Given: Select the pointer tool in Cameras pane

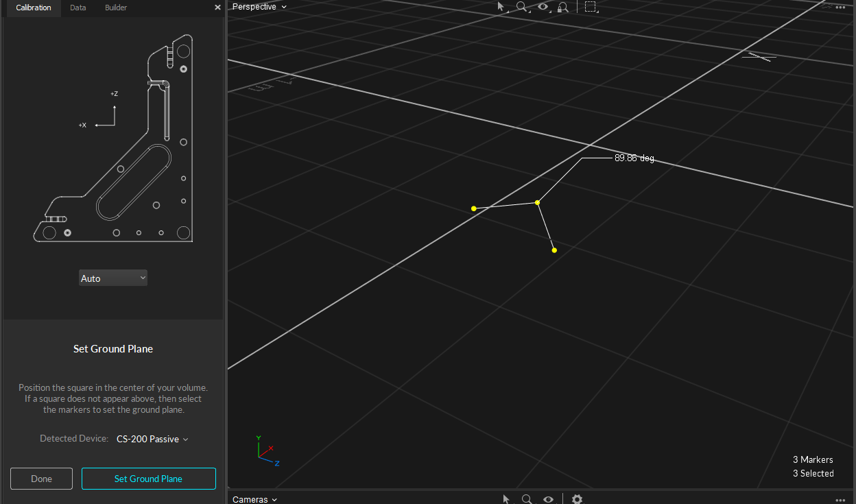Looking at the screenshot, I should [506, 499].
